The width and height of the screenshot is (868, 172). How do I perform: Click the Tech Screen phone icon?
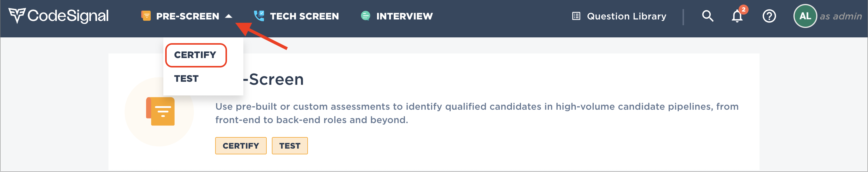[x=259, y=15]
